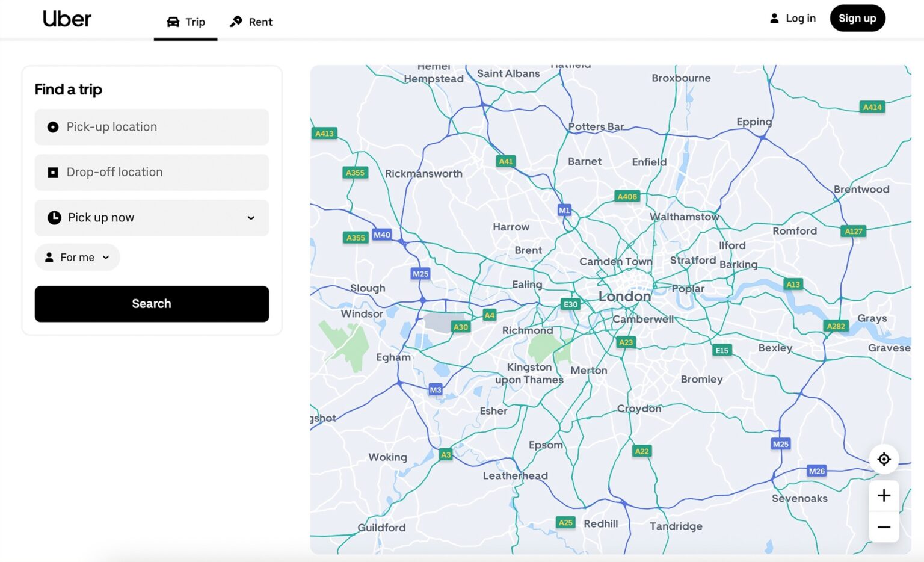Viewport: 924px width, 562px height.
Task: Click the Croydon label on map
Action: pos(639,409)
